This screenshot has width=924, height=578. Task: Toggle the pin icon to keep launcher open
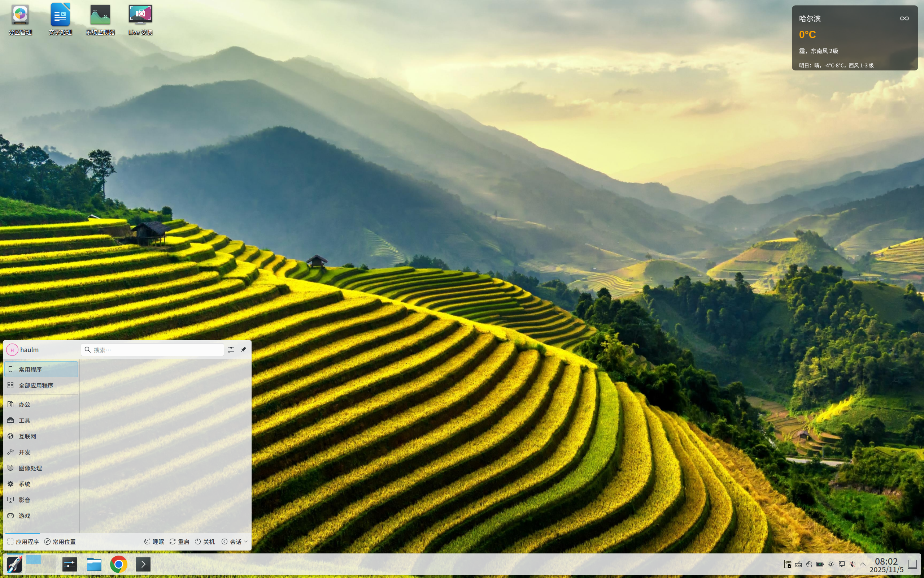(243, 350)
